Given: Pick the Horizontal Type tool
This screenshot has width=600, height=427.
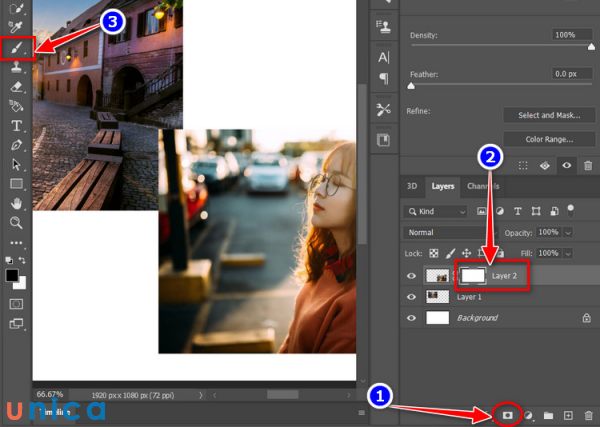Looking at the screenshot, I should click(16, 126).
